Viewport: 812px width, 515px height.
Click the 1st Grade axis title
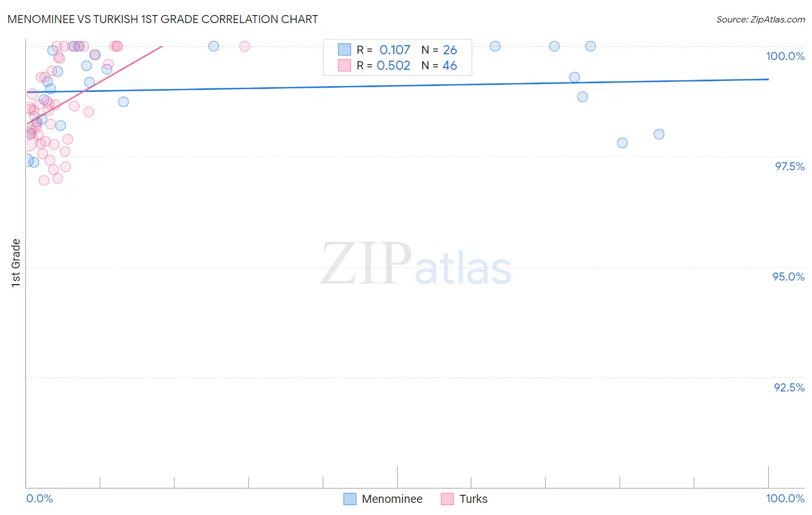[16, 263]
